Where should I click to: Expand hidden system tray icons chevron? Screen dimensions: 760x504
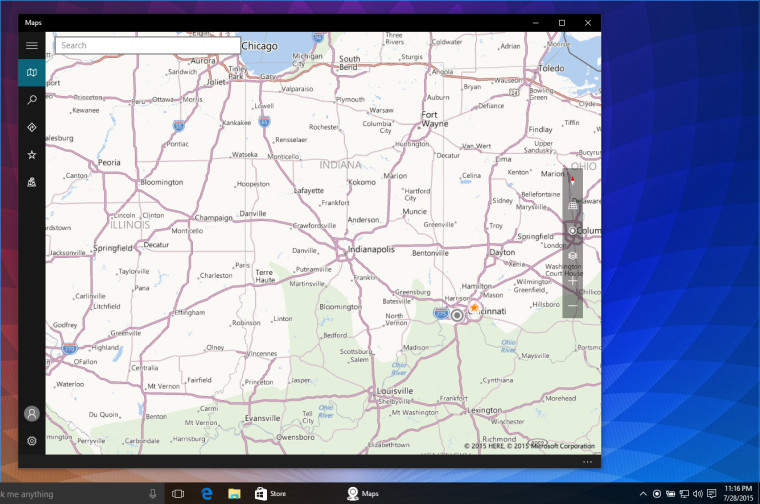[643, 494]
